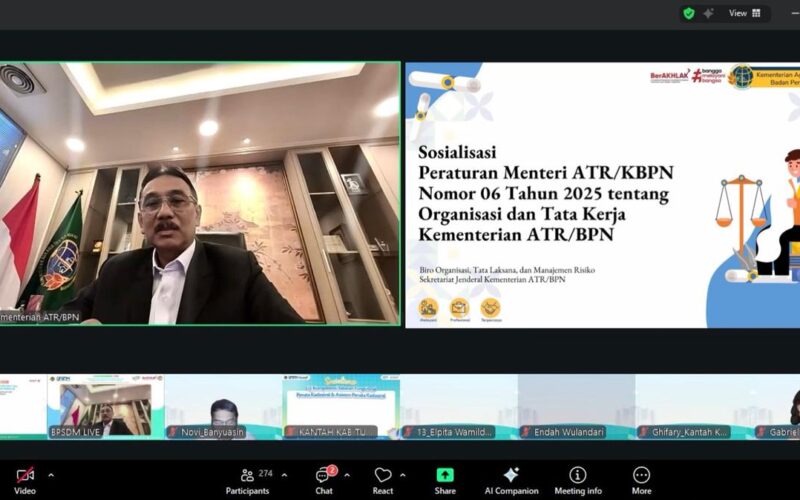Viewport: 800px width, 500px height.
Task: Click the muted mic icon on 13_Elpita
Action: pyautogui.click(x=409, y=432)
